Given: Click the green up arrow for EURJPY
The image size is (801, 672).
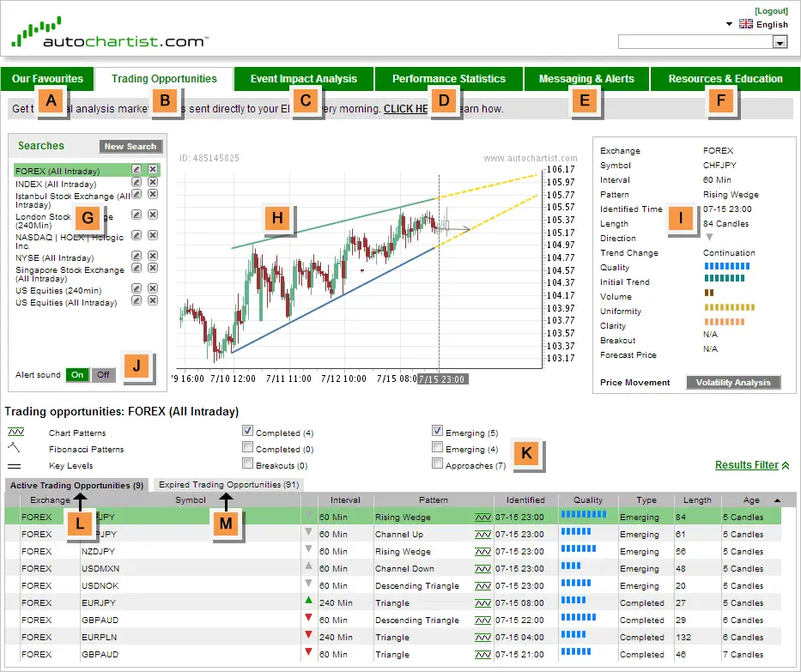Looking at the screenshot, I should 308,602.
